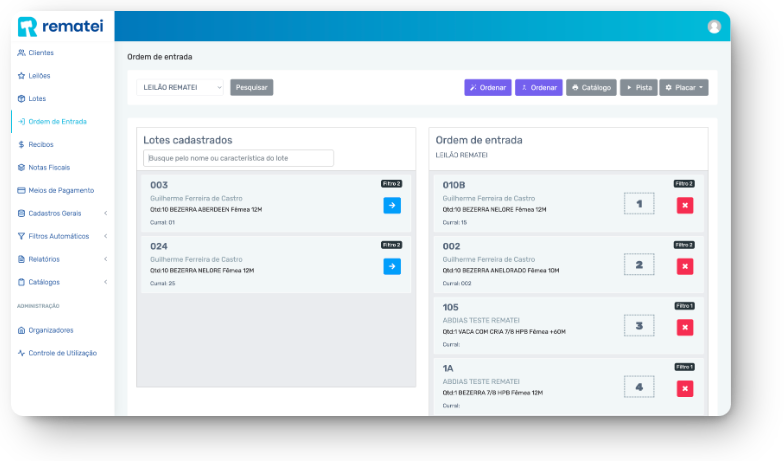Focus the lot name search field

[238, 158]
